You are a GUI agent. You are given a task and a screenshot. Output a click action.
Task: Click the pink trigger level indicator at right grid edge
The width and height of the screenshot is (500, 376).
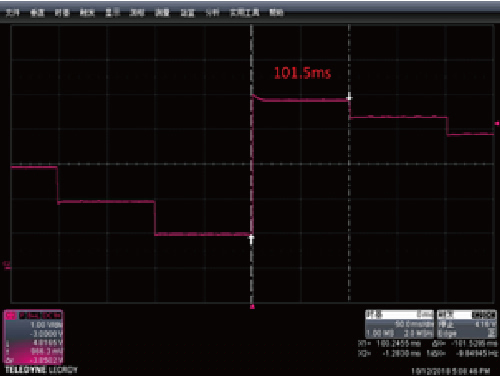497,123
